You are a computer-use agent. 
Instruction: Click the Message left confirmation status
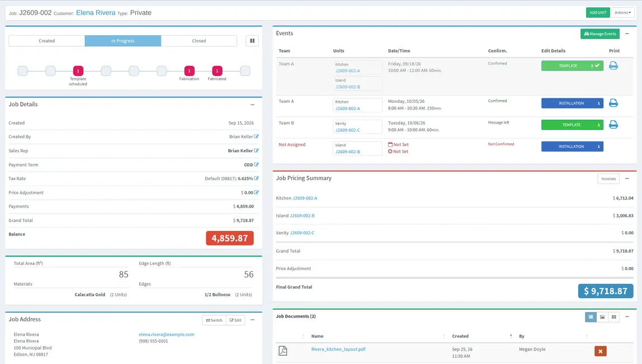coord(498,122)
